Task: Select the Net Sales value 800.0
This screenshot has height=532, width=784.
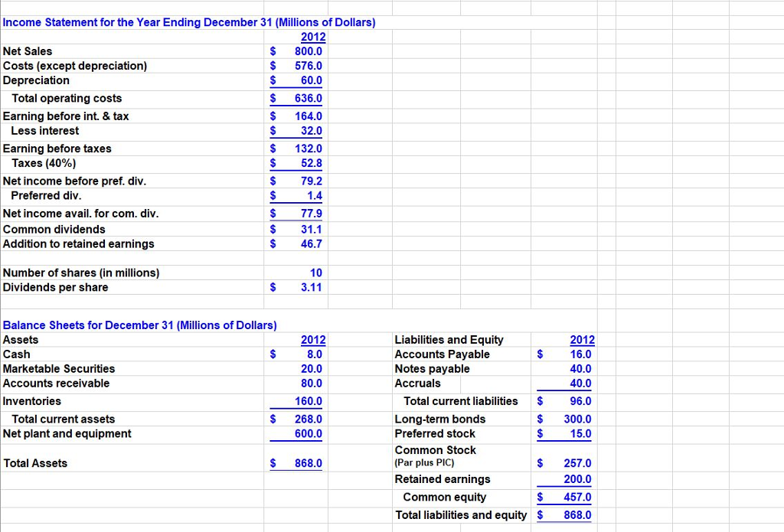Action: point(308,51)
